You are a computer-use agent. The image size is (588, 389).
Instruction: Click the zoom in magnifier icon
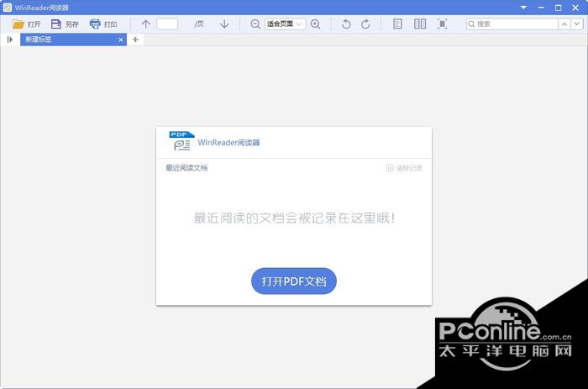click(316, 24)
